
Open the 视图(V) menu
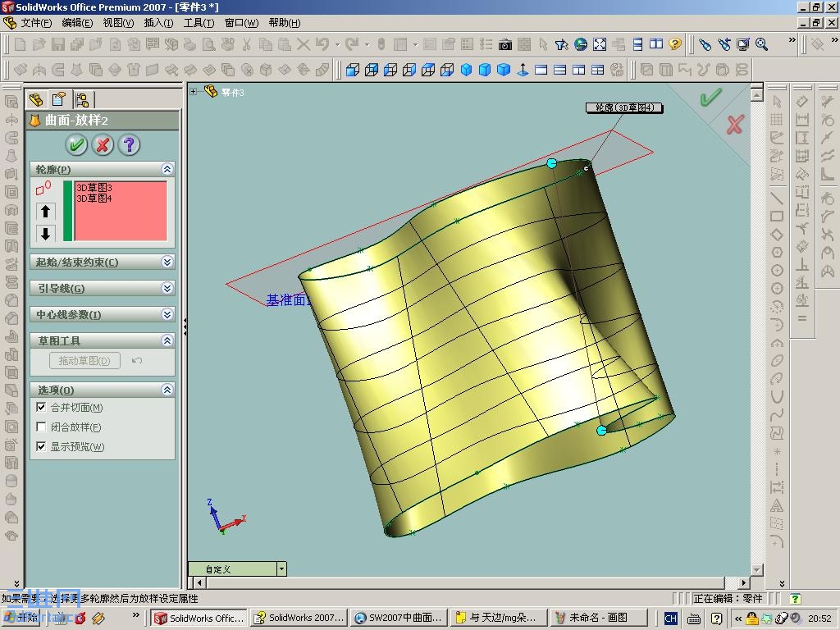pos(118,23)
